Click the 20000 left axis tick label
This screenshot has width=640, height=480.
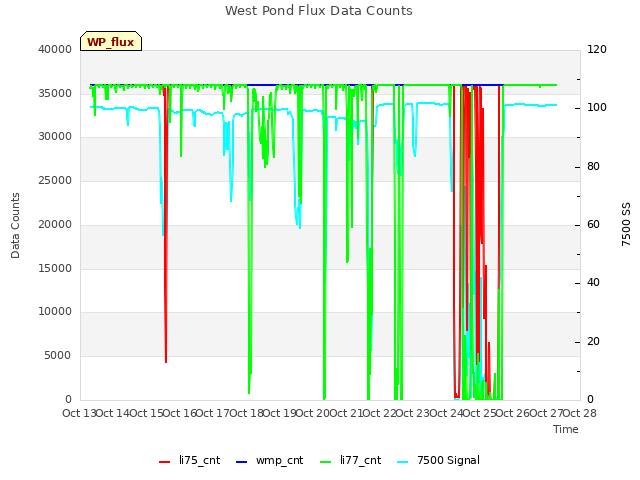click(x=55, y=224)
